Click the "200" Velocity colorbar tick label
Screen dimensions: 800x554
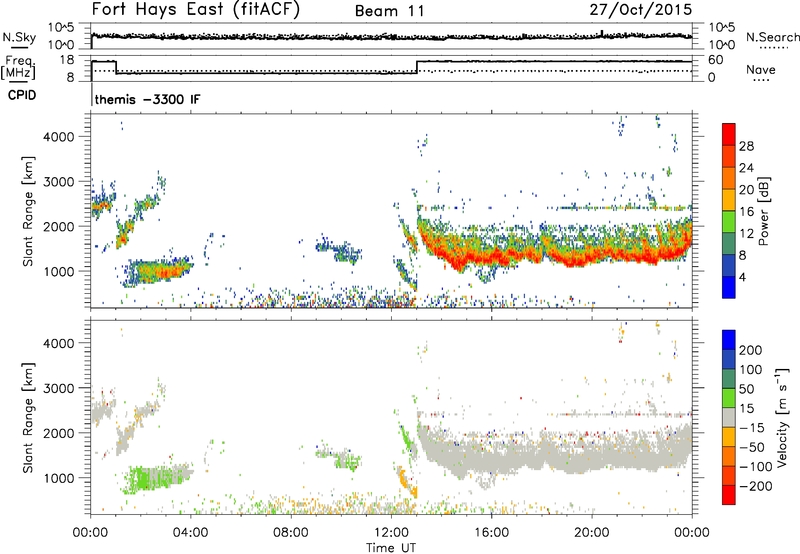pos(751,350)
